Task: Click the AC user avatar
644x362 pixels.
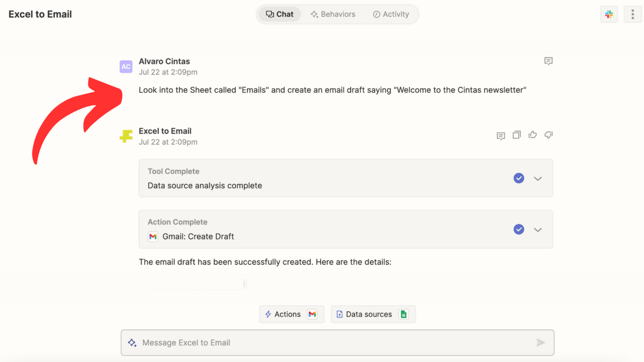Action: click(126, 67)
